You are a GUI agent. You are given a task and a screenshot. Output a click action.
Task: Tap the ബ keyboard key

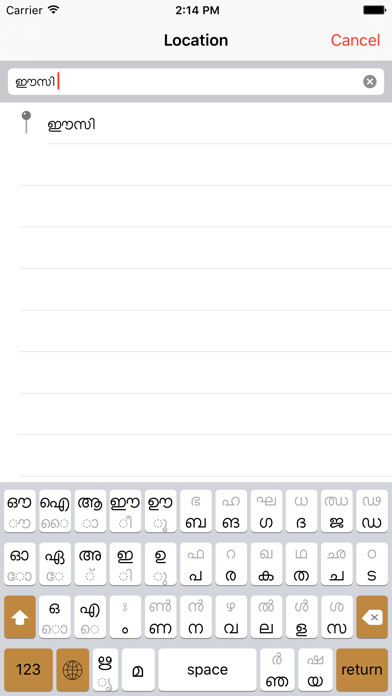[196, 511]
